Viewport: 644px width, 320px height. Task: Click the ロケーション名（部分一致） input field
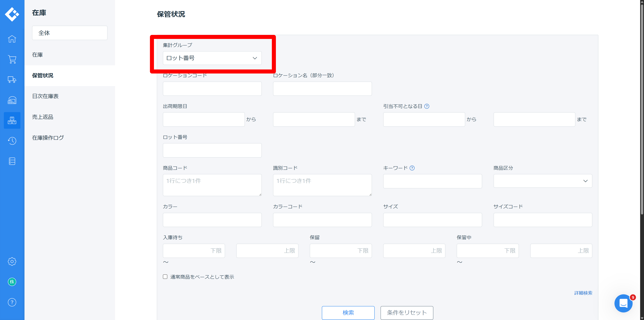click(x=322, y=89)
